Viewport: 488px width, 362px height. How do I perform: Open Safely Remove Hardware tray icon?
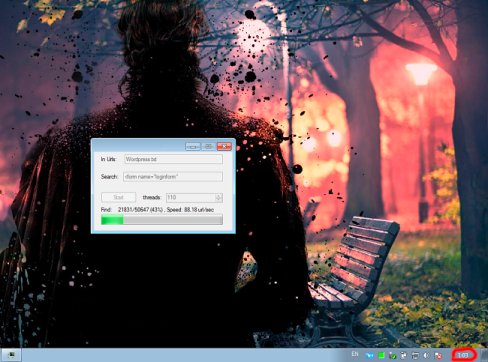[x=392, y=356]
